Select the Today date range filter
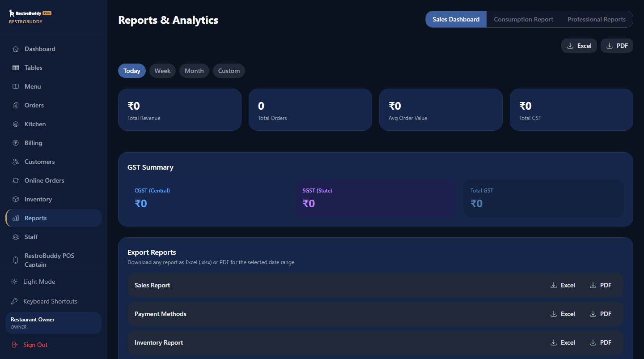Screen dimensions: 644x359 [x=132, y=71]
